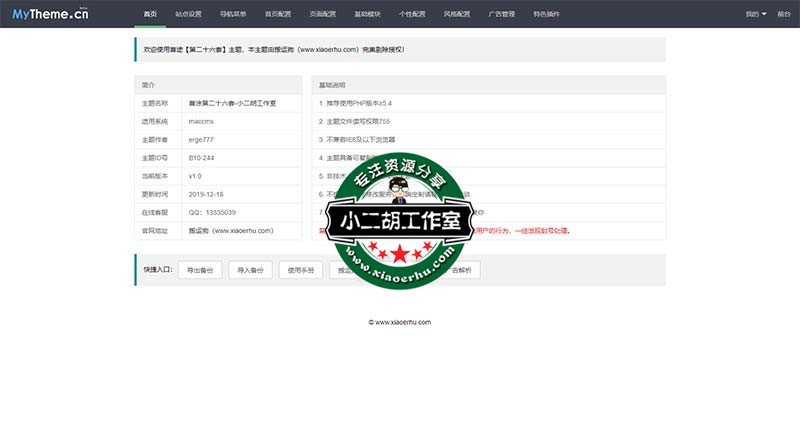Click the mascot face on the badge

click(x=400, y=188)
